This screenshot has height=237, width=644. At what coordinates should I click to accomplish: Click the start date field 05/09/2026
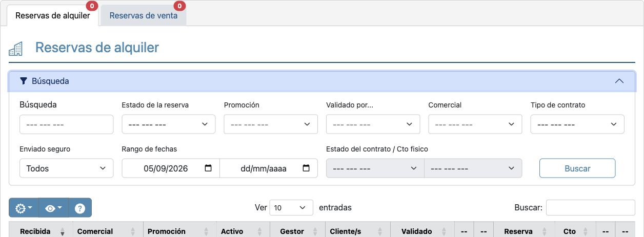(171, 168)
